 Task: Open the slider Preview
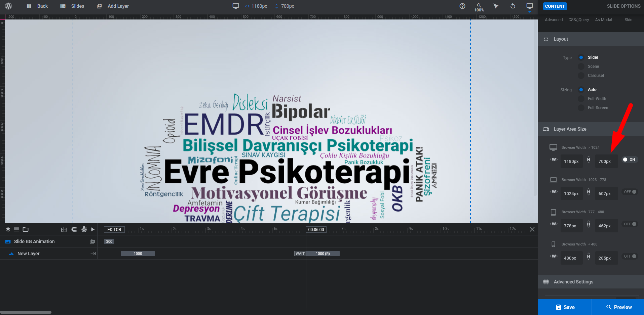[618, 307]
